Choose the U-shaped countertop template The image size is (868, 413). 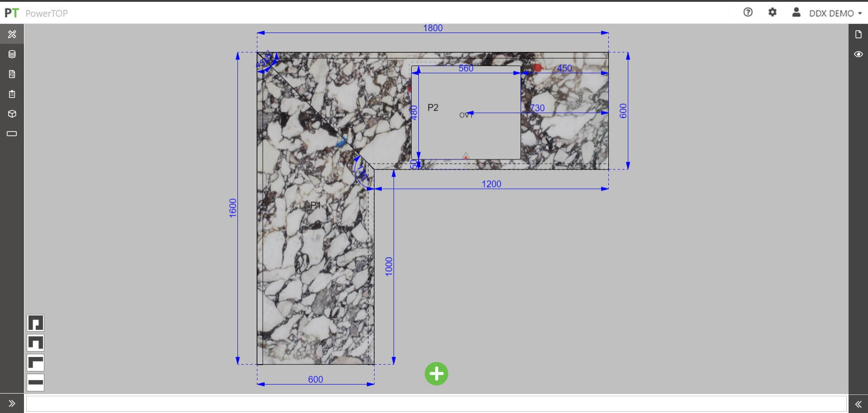click(35, 343)
